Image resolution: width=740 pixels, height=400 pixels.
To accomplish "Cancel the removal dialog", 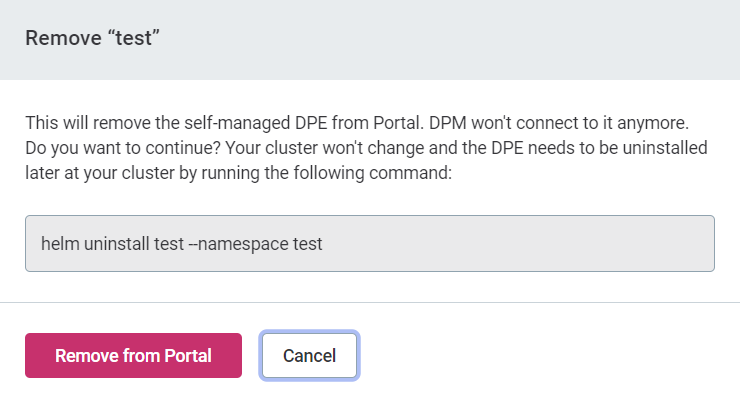I will tap(309, 356).
